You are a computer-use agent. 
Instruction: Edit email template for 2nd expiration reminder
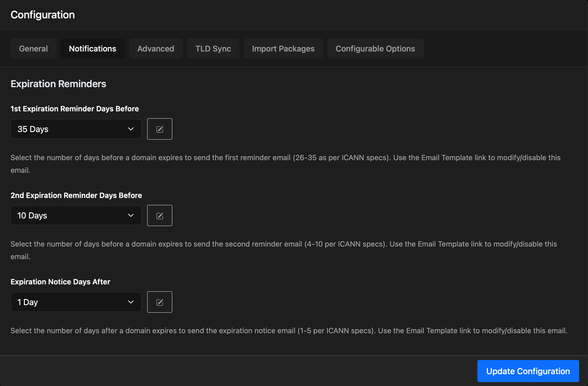click(159, 216)
